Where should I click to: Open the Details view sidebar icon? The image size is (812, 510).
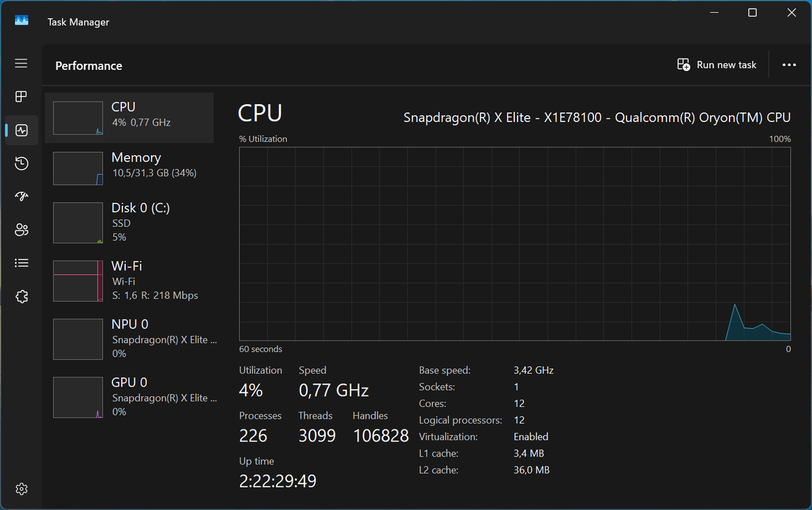pyautogui.click(x=21, y=263)
